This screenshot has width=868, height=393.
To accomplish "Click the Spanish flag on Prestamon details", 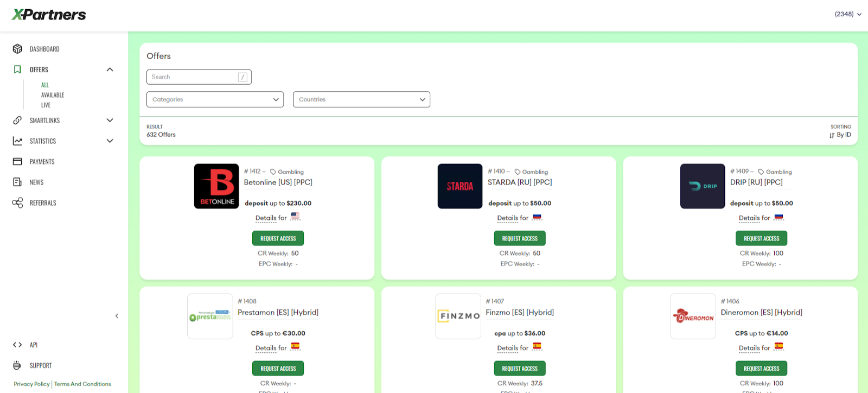I will (295, 346).
